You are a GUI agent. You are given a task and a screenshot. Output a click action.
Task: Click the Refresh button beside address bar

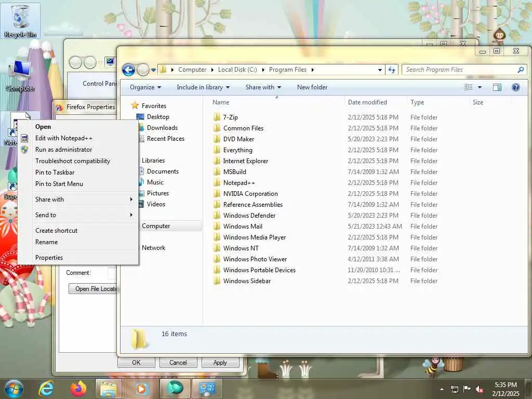click(392, 70)
